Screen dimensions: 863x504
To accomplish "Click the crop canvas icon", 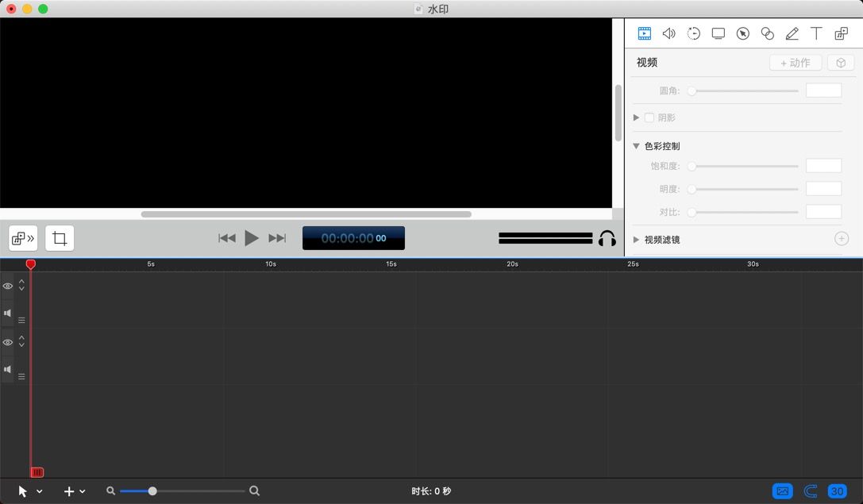I will click(60, 238).
